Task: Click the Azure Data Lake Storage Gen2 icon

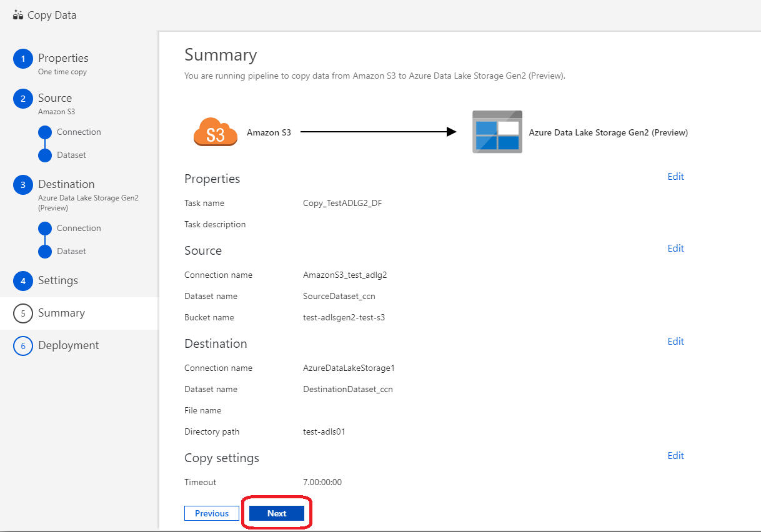Action: pos(497,132)
